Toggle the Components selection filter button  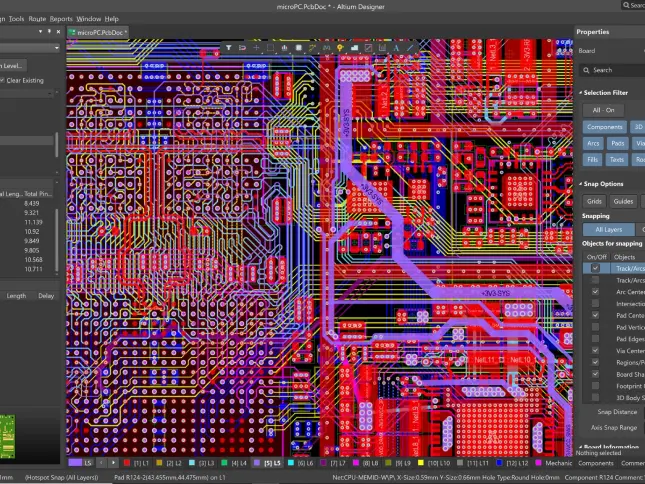(605, 127)
